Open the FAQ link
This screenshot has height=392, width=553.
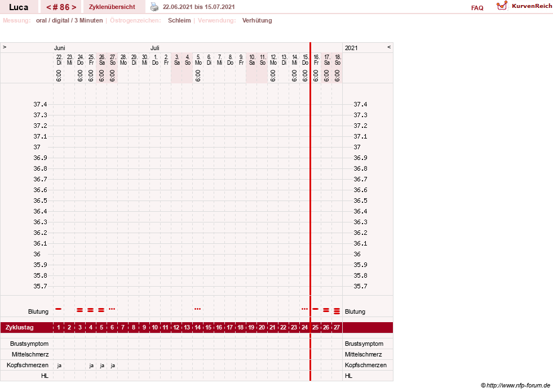(477, 8)
